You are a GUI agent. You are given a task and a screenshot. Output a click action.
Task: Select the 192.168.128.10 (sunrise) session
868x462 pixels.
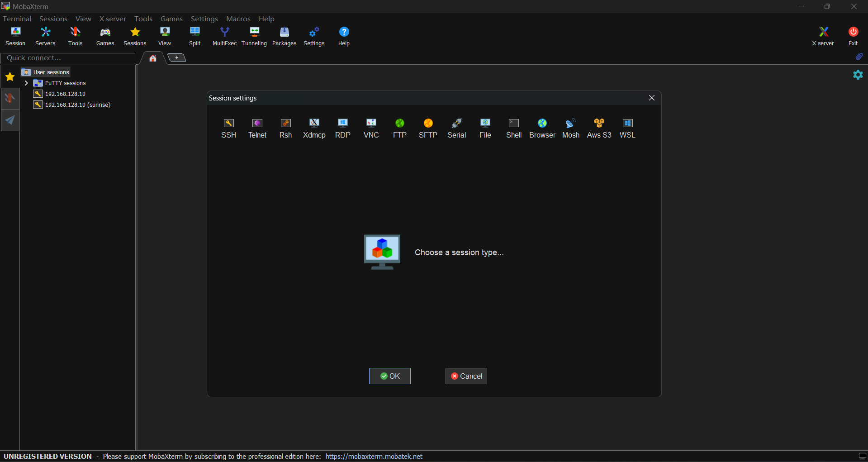77,105
